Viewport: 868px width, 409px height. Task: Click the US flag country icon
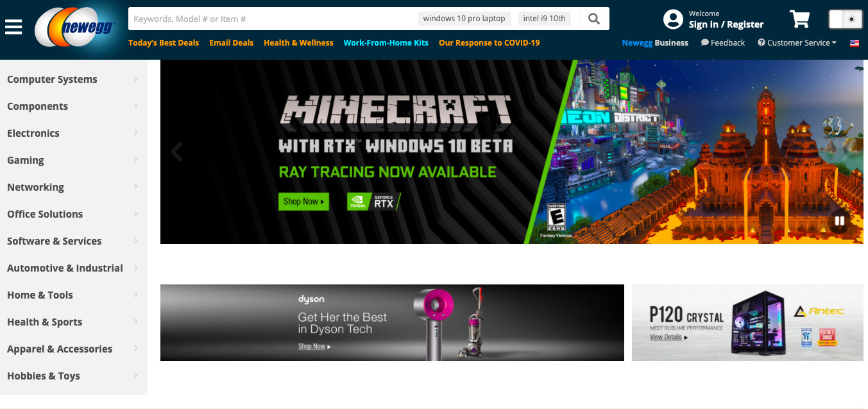click(x=855, y=43)
